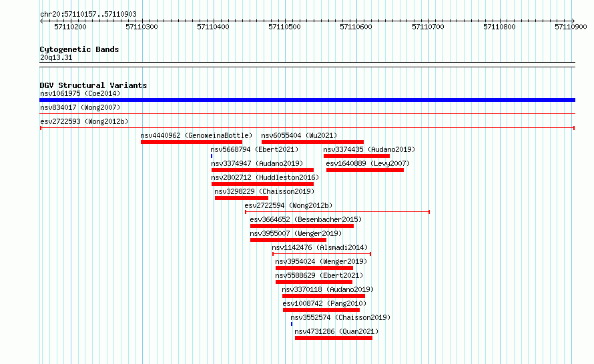Select the red bar under nsv4731286
594x364 pixels.
click(334, 338)
